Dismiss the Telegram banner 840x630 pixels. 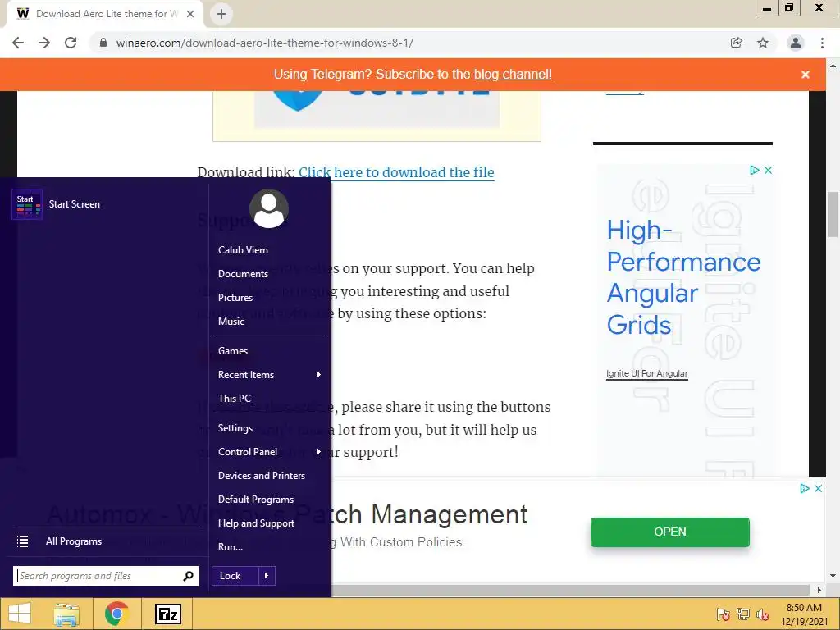806,75
